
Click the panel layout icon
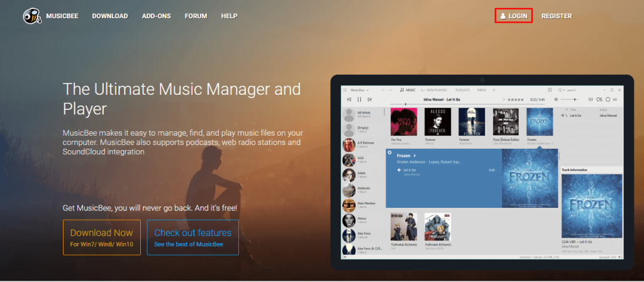coord(550,90)
